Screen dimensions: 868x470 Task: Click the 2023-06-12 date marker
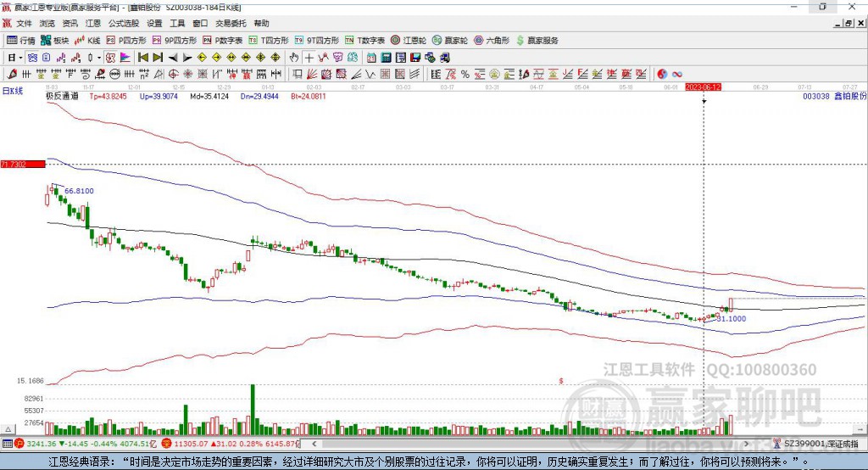pyautogui.click(x=703, y=87)
